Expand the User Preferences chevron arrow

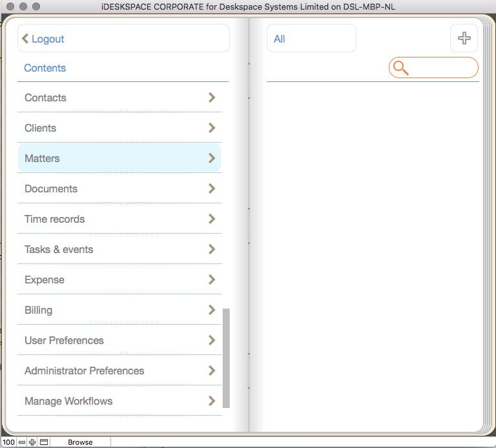point(212,340)
